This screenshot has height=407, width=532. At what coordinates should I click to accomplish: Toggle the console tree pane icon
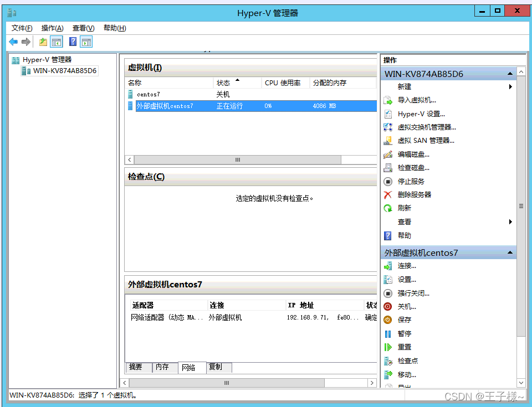57,42
